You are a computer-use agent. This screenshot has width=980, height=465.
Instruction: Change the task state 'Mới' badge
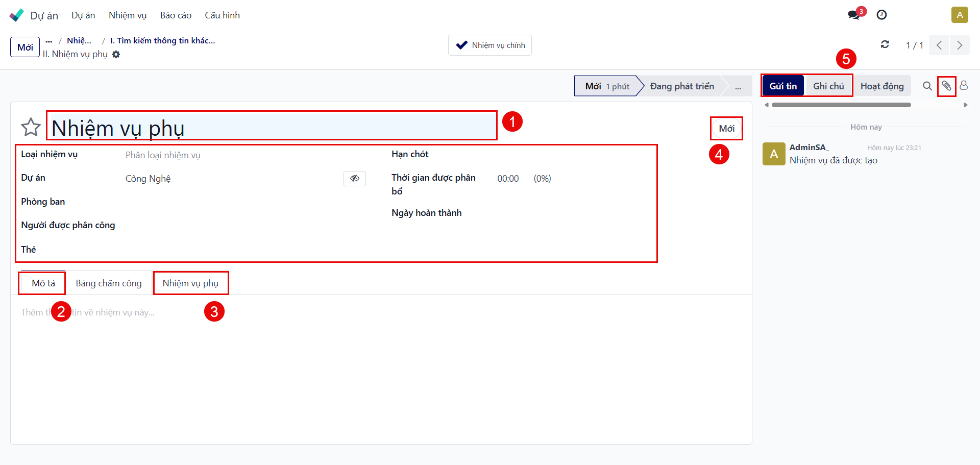(726, 129)
